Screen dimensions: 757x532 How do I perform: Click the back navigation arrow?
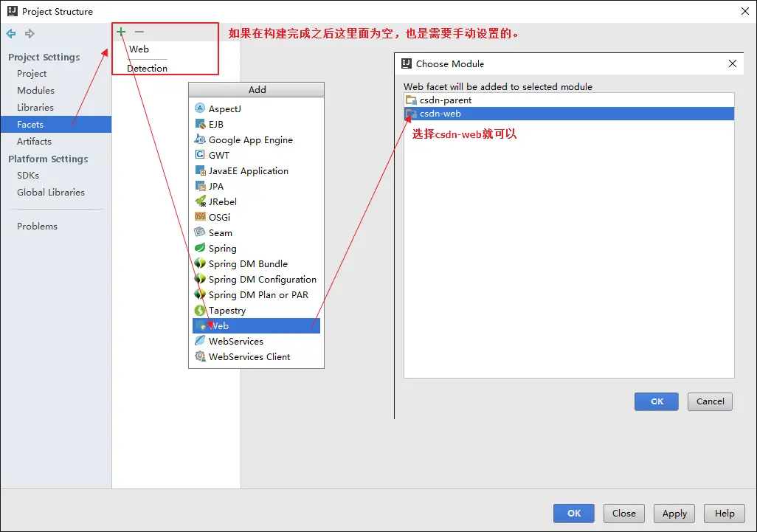pos(10,33)
